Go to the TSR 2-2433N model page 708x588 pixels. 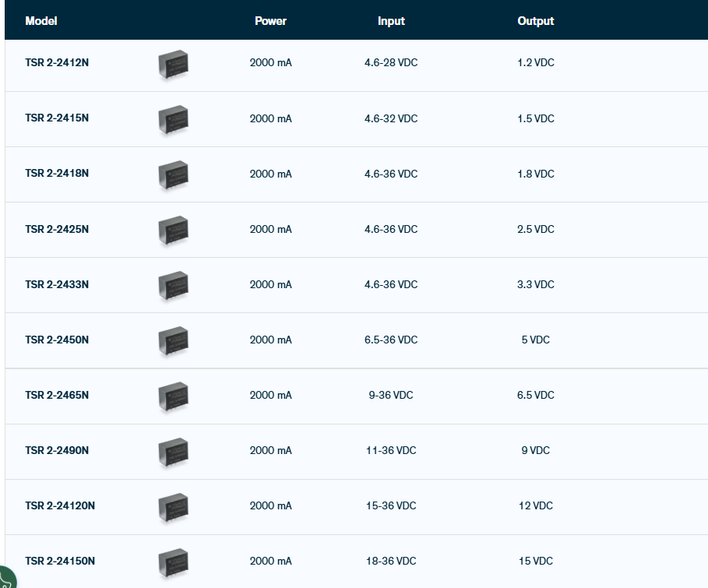57,284
